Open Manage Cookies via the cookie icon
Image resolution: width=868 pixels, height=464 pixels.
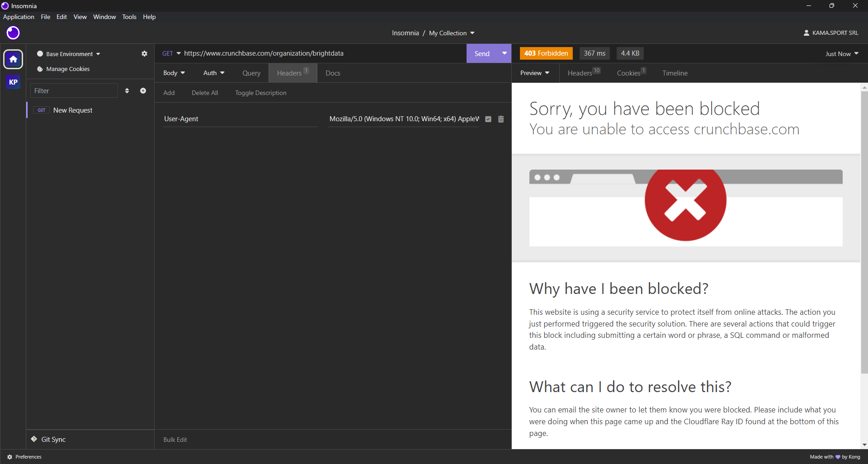point(40,69)
